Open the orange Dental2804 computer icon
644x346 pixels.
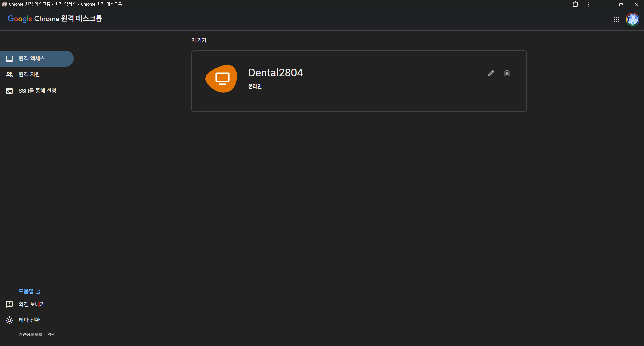point(221,78)
